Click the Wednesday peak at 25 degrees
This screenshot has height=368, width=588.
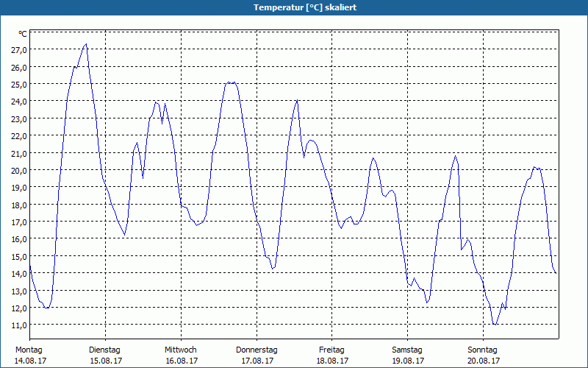(x=231, y=82)
